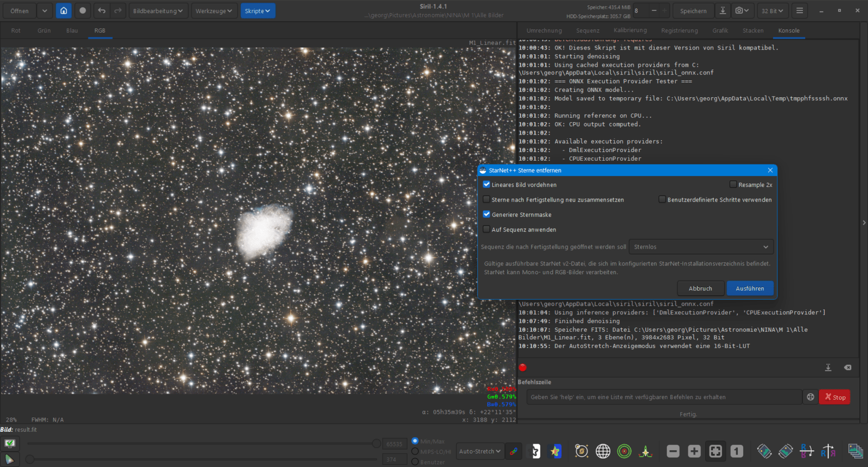This screenshot has height=467, width=868.
Task: Open the Bildbearbeitung dropdown menu
Action: pyautogui.click(x=158, y=11)
